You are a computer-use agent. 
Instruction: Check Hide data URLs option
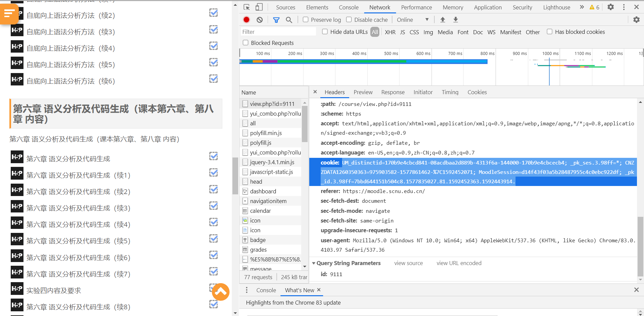click(325, 31)
